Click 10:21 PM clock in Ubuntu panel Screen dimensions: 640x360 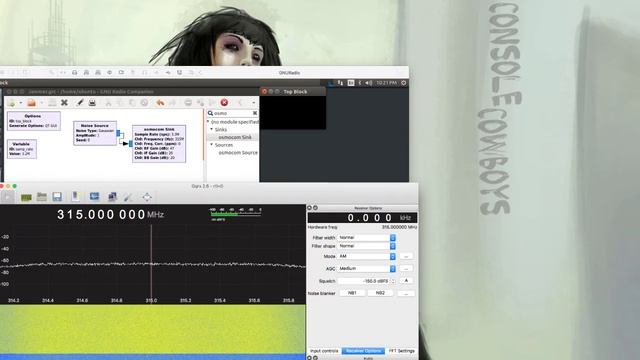click(386, 83)
